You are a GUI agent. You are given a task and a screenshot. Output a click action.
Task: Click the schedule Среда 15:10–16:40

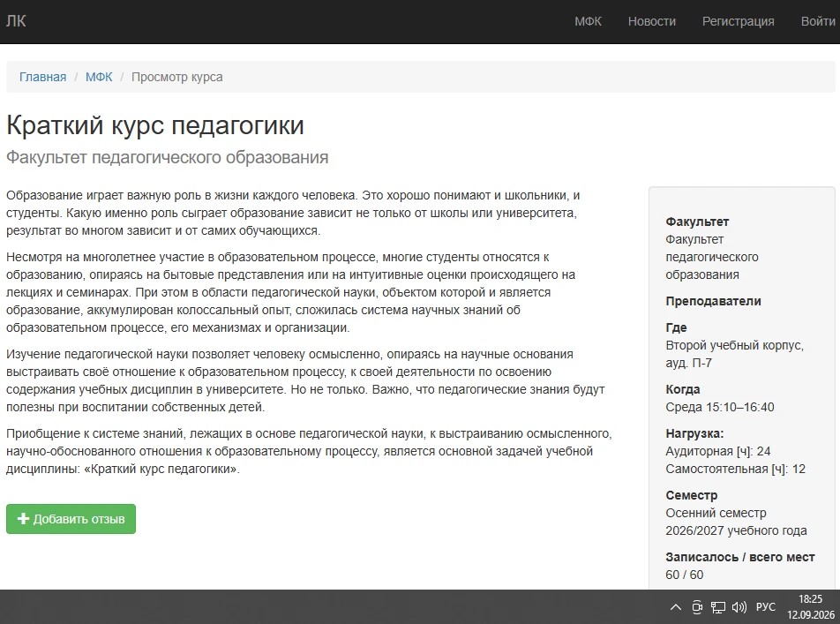(x=720, y=408)
